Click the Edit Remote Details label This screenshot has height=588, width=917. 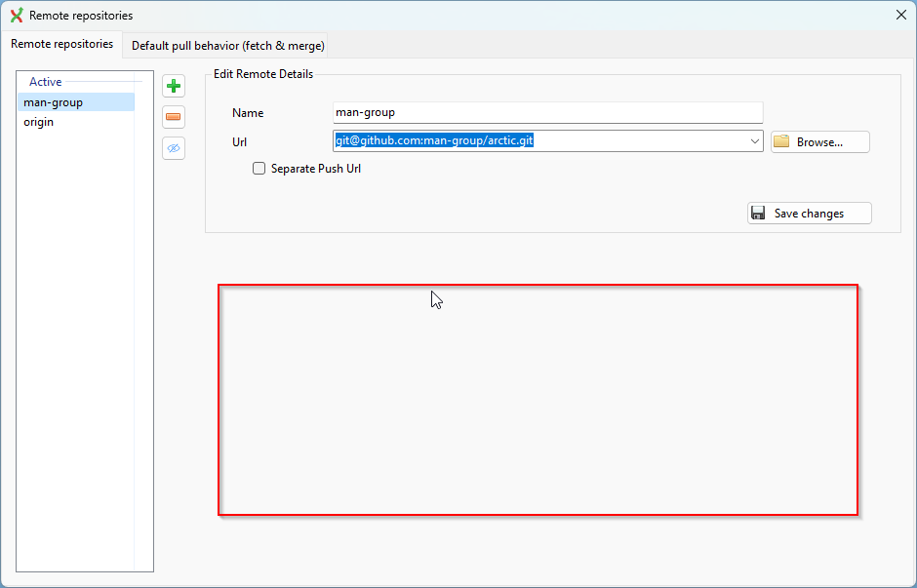[x=263, y=74]
